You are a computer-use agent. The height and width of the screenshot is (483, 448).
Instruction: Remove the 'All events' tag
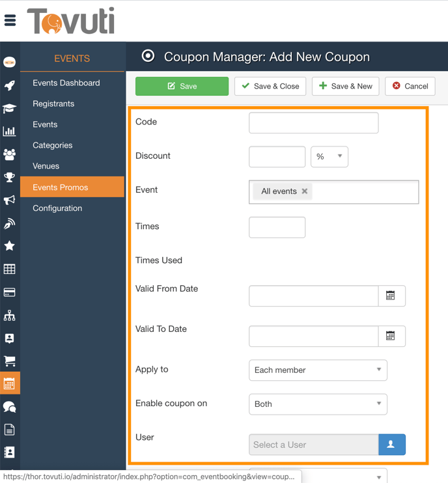tap(305, 191)
